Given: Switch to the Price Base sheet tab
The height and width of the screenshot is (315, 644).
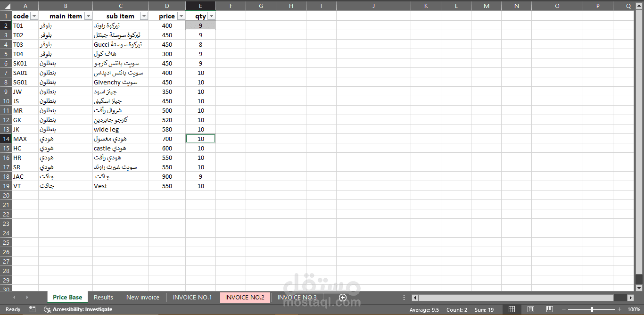Looking at the screenshot, I should click(x=67, y=297).
